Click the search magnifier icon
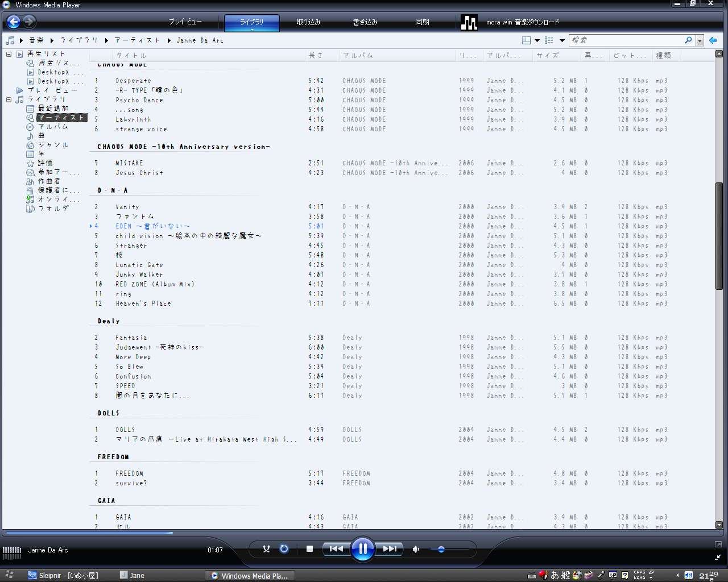 [688, 40]
